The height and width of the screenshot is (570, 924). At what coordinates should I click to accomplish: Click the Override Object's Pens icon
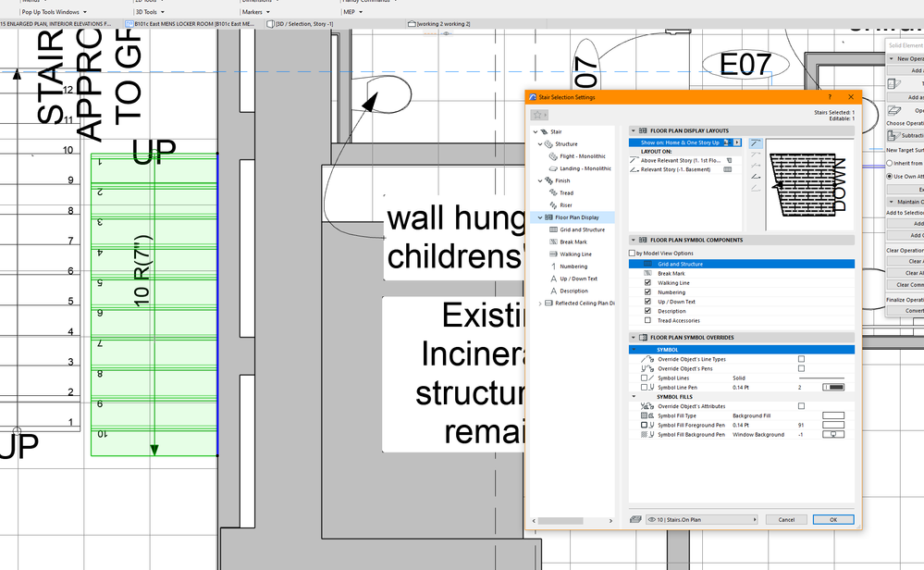(x=647, y=368)
